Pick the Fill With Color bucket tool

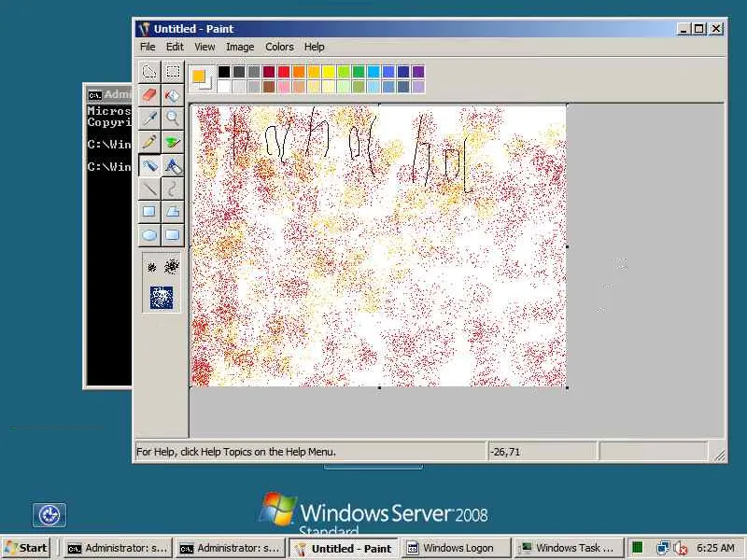[173, 95]
